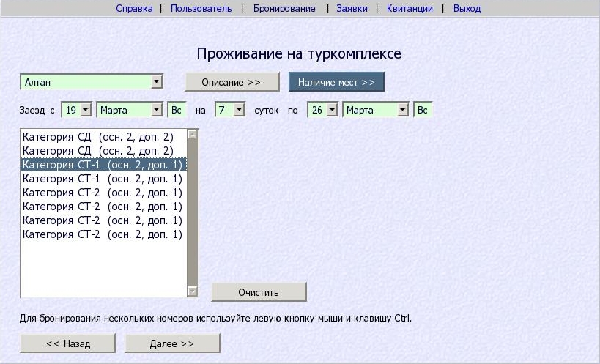The height and width of the screenshot is (364, 600).
Task: Open the check-in month dropdown after 19
Action: pyautogui.click(x=130, y=110)
